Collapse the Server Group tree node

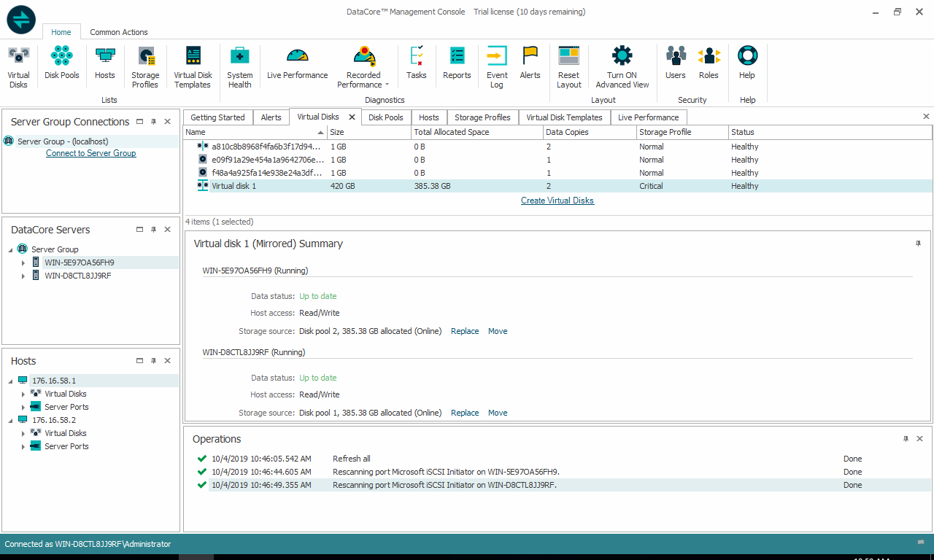pyautogui.click(x=10, y=249)
